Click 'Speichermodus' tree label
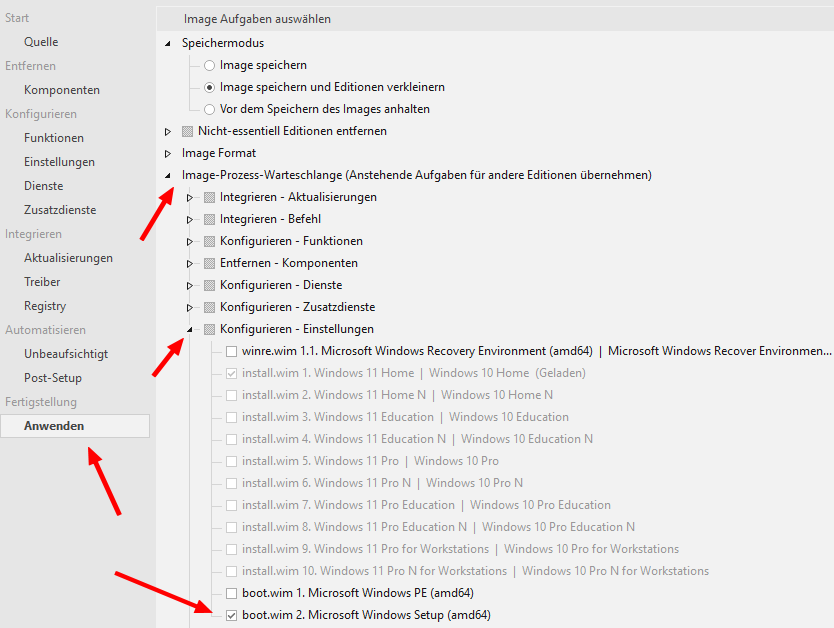Image resolution: width=834 pixels, height=628 pixels. click(x=223, y=43)
